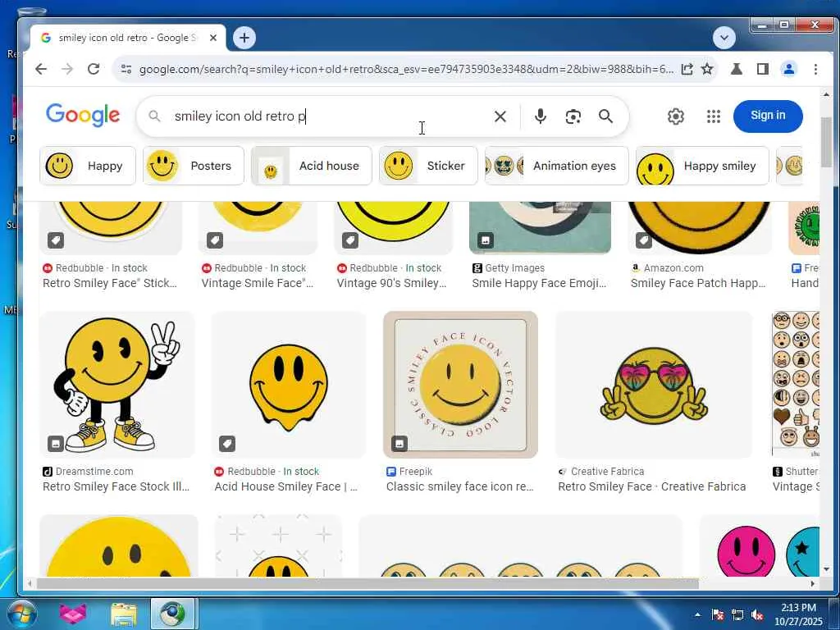840x630 pixels.
Task: Go back to the previous page
Action: pyautogui.click(x=41, y=69)
